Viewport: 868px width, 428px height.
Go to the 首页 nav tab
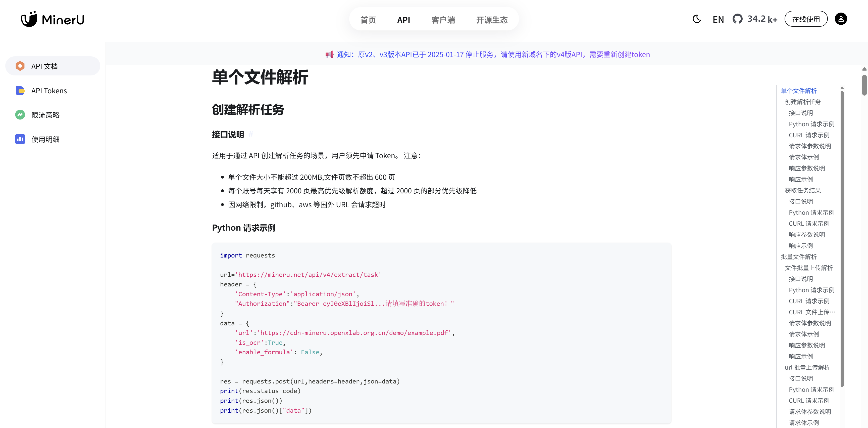point(368,20)
